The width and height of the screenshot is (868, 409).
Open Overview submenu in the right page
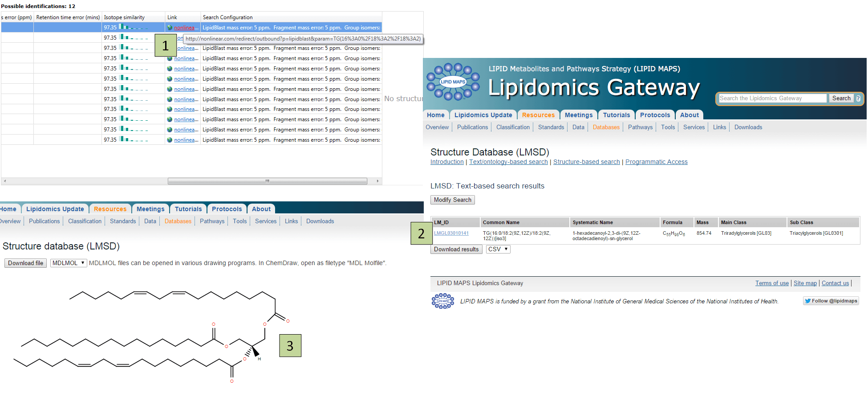coord(437,127)
